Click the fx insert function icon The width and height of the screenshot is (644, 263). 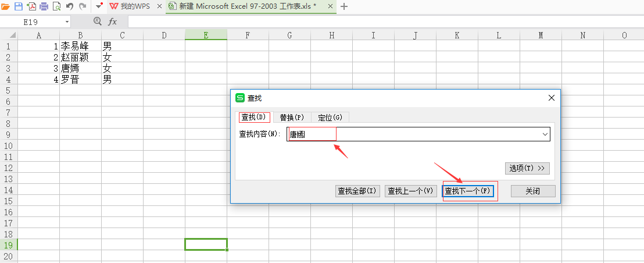[x=113, y=22]
